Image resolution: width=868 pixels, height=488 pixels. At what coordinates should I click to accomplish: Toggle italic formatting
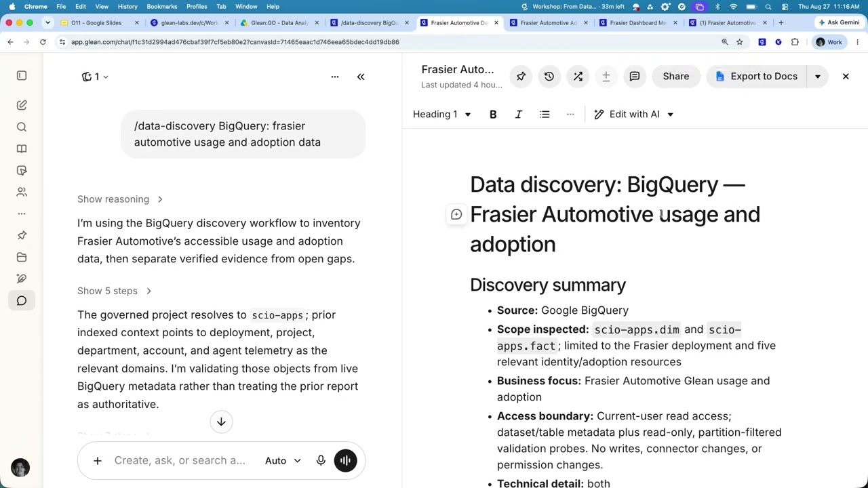519,115
